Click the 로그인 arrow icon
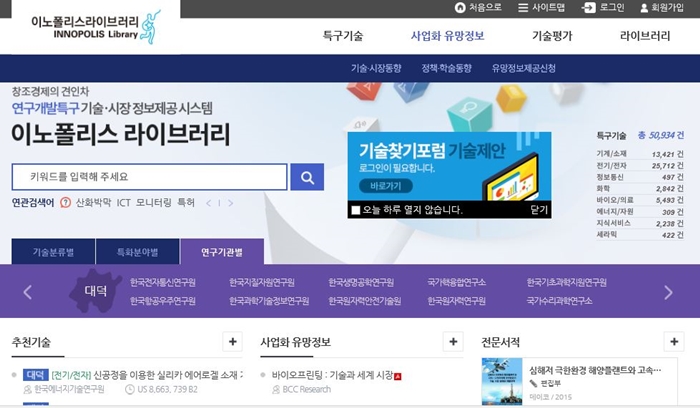 [588, 8]
